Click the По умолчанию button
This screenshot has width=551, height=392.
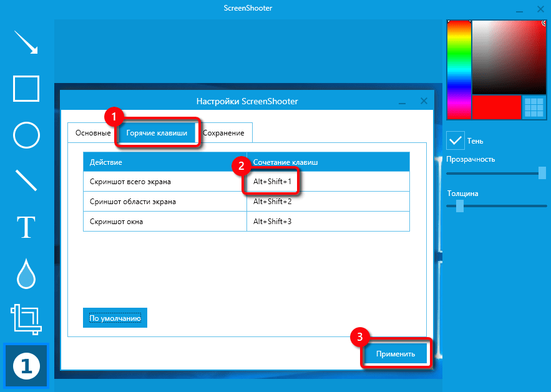(x=115, y=318)
